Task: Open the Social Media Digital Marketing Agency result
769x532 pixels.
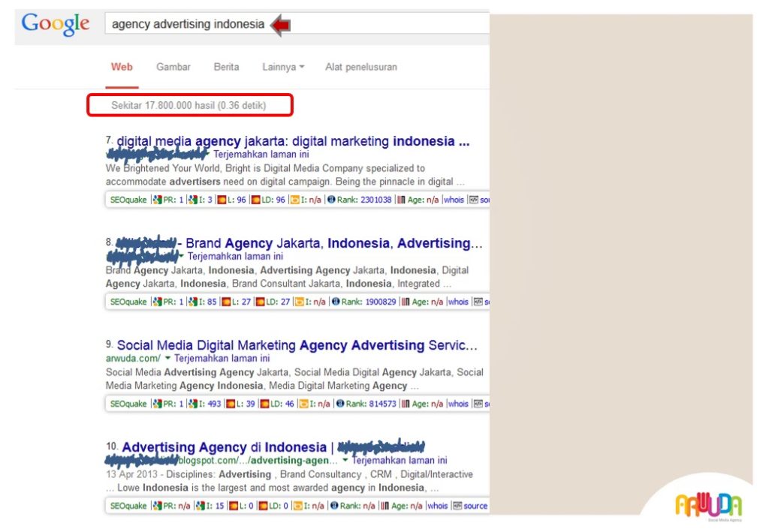Action: [297, 345]
